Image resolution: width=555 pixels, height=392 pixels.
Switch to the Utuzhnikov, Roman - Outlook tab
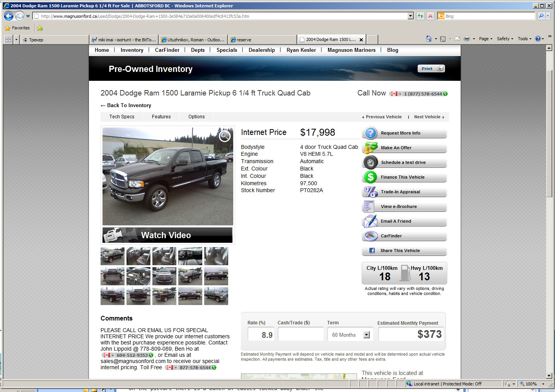pyautogui.click(x=193, y=40)
